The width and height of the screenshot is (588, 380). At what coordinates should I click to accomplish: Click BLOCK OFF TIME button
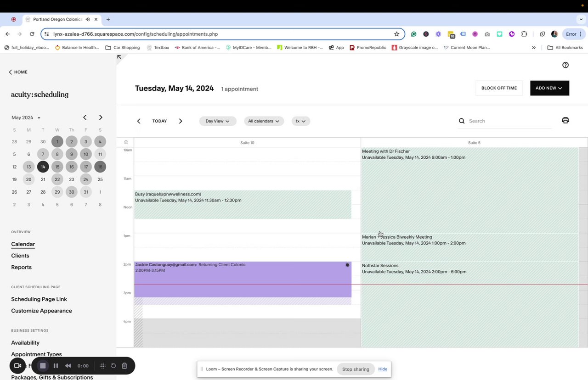pos(499,88)
